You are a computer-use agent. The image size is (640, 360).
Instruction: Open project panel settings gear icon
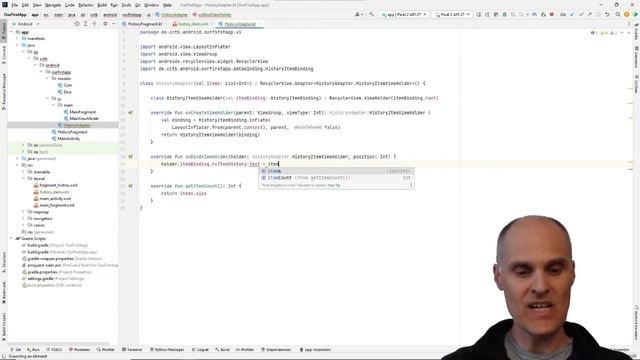[105, 24]
